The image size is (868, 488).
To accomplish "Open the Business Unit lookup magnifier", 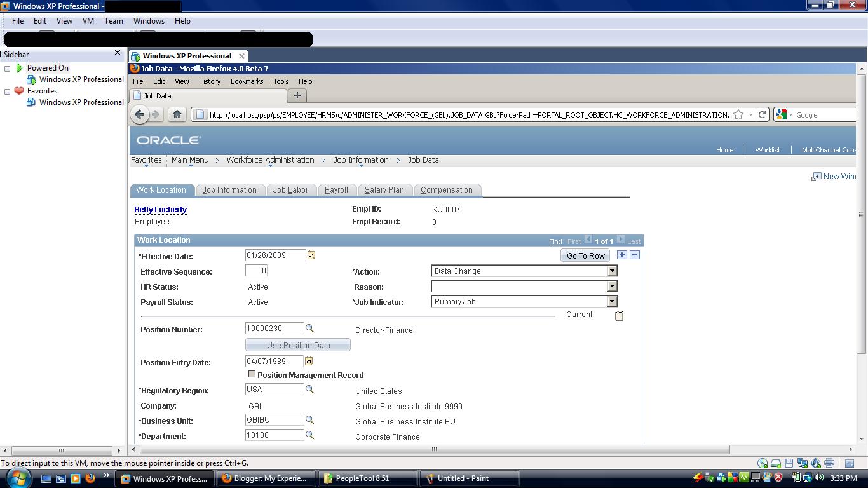I will (310, 420).
